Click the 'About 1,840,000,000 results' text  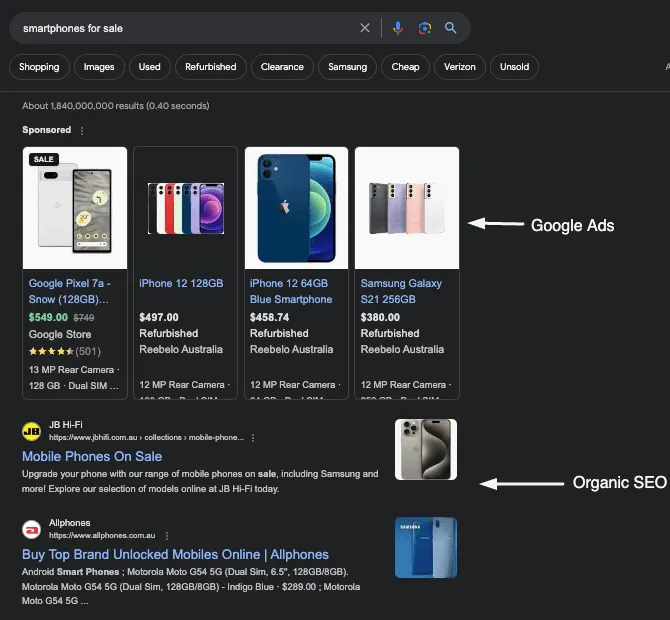tap(116, 106)
